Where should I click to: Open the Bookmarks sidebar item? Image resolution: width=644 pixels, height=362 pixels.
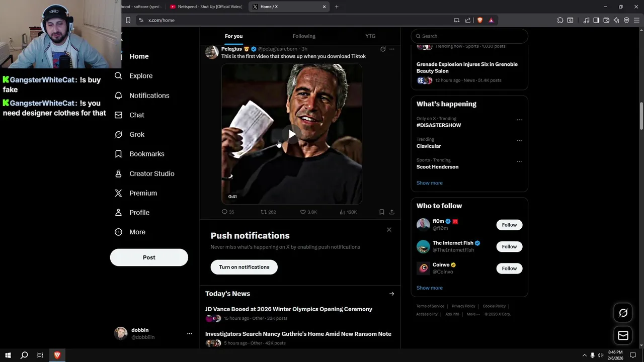(139, 154)
